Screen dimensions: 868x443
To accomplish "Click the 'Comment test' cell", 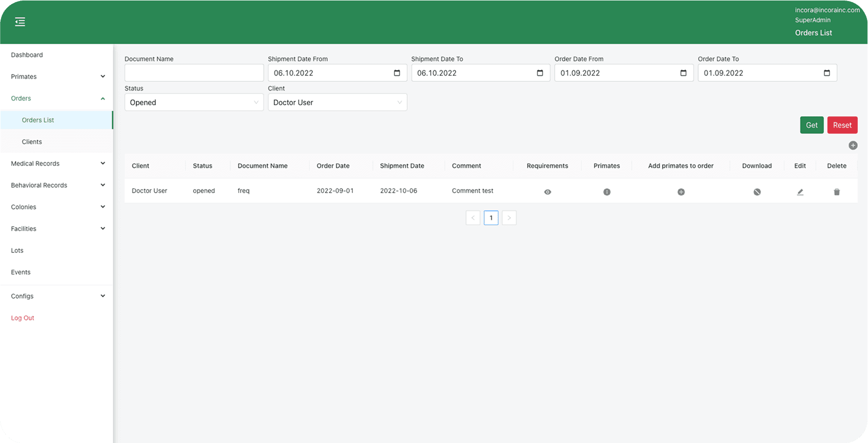I will point(473,191).
